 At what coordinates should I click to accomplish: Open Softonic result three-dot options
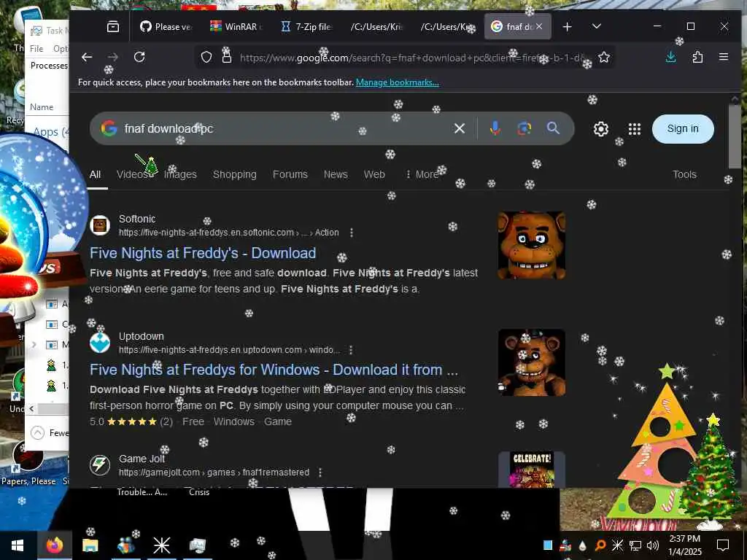coord(352,233)
